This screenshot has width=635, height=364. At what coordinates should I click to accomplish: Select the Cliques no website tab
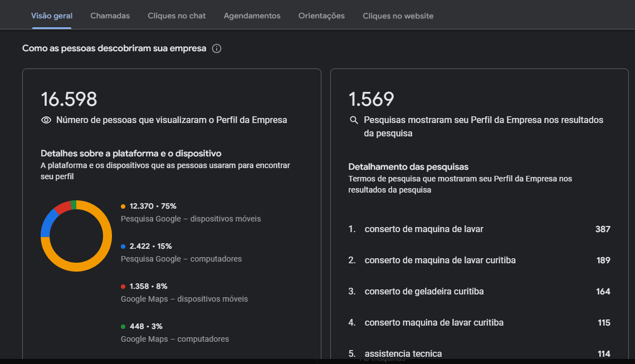click(398, 16)
